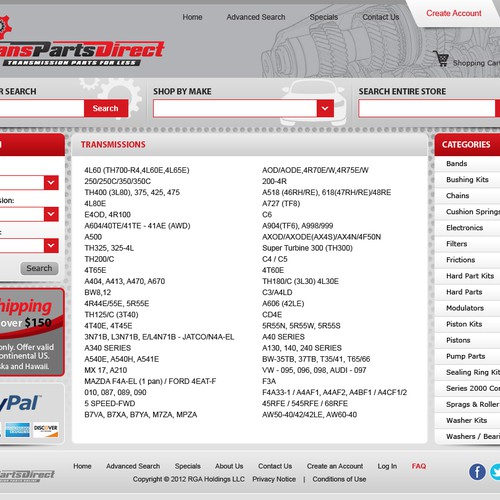Screen dimensions: 500x500
Task: Select the E4OD, 4R100 transmission
Action: pos(107,215)
